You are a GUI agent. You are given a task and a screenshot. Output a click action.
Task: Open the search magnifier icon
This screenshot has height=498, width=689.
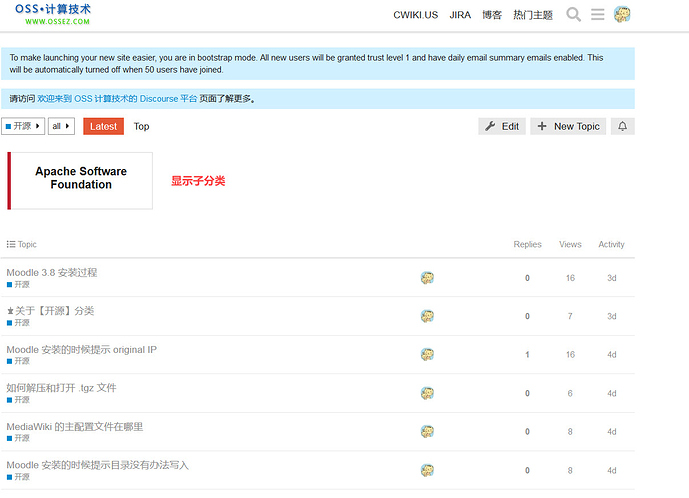coord(573,15)
